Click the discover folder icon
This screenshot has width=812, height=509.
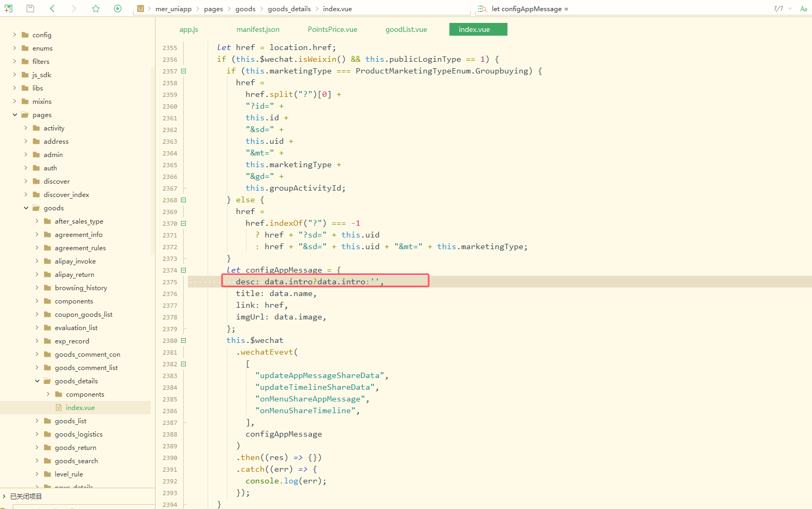click(36, 181)
